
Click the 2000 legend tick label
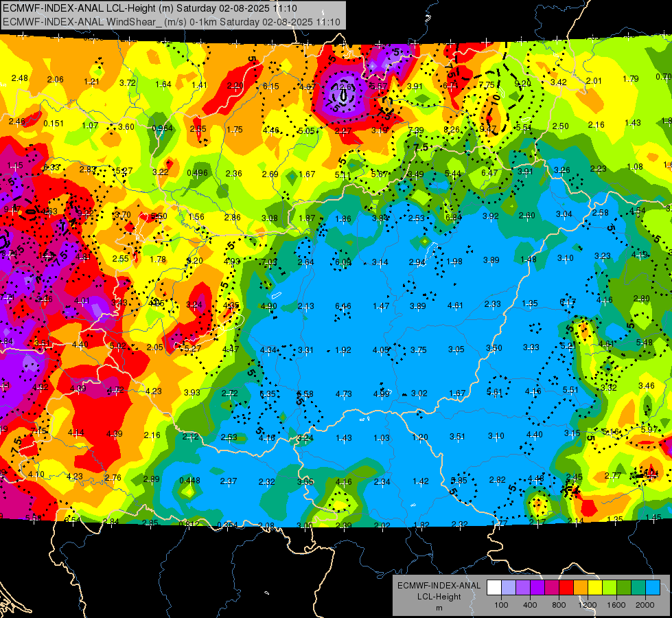(x=645, y=605)
